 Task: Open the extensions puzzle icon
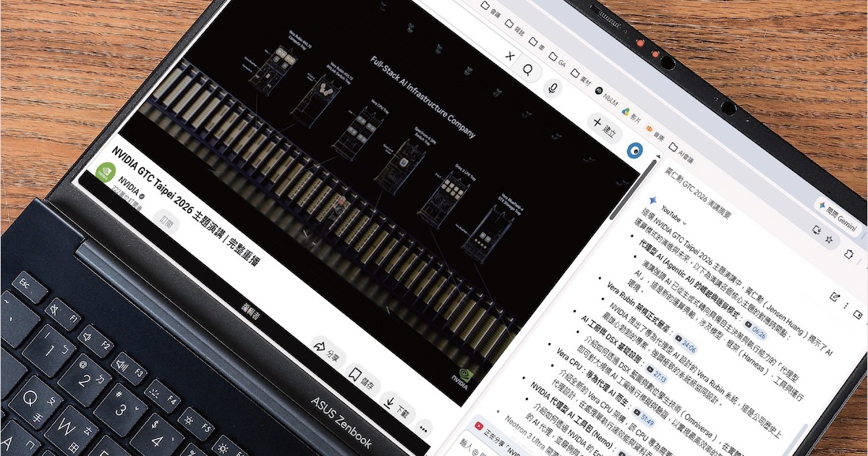pos(848,253)
